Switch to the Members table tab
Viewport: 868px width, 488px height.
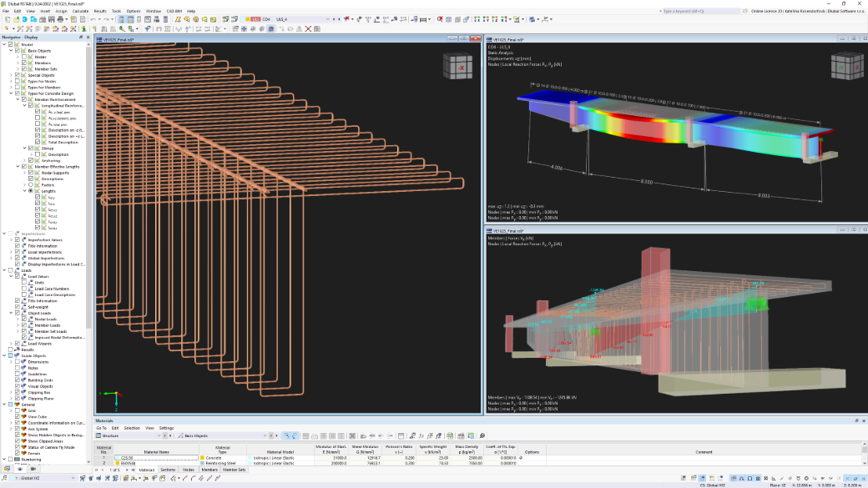coord(209,470)
